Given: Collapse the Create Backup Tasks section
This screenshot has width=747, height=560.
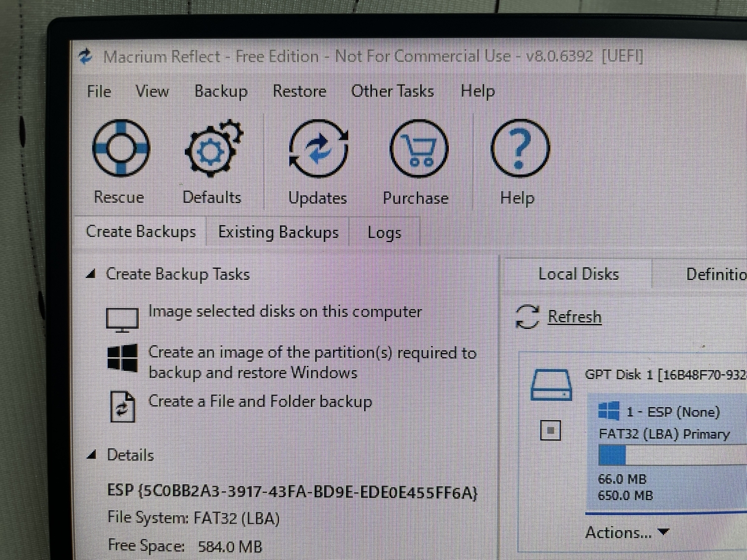Looking at the screenshot, I should pyautogui.click(x=92, y=274).
